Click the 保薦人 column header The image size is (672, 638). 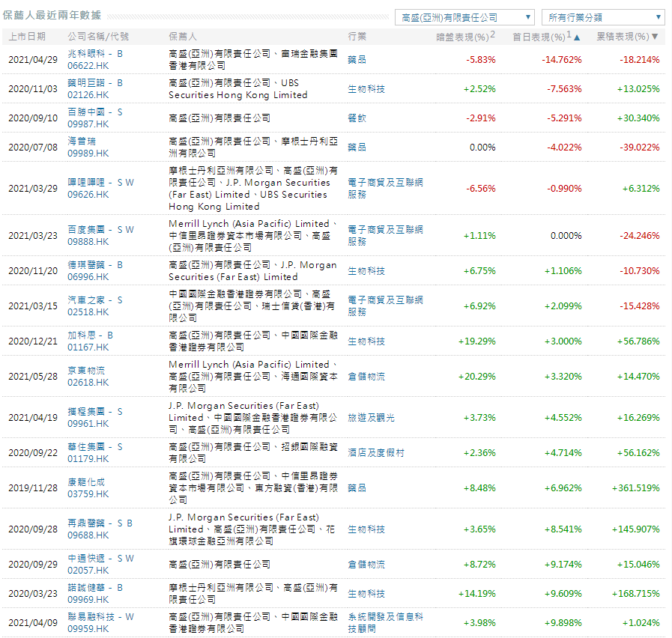point(183,37)
